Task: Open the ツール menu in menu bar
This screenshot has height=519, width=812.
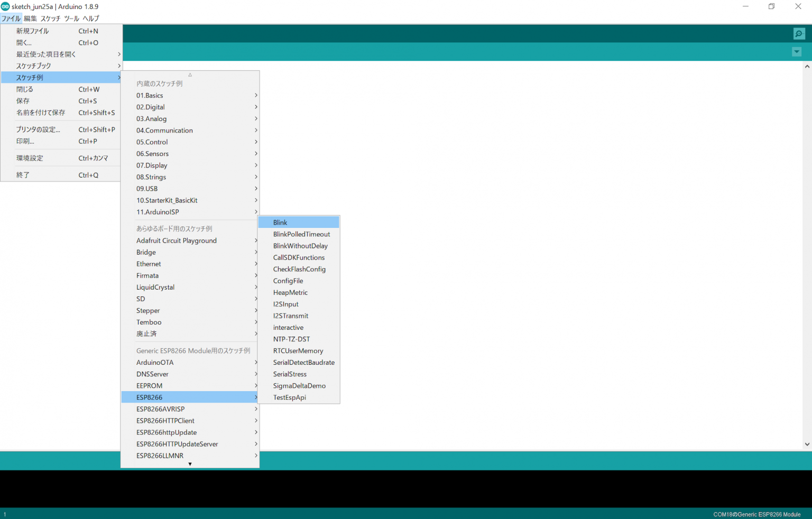Action: pos(71,18)
